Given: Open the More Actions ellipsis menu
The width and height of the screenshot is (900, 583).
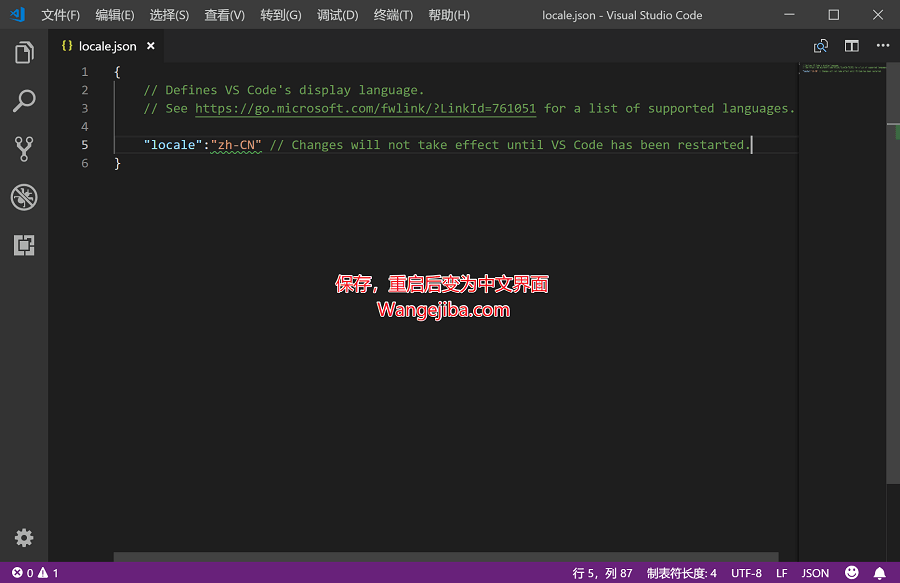Looking at the screenshot, I should pyautogui.click(x=882, y=46).
